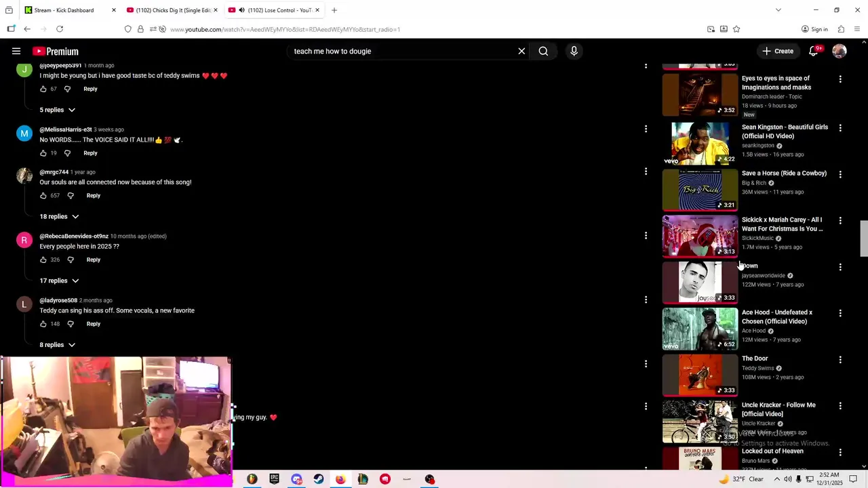The height and width of the screenshot is (488, 868).
Task: Open more options for ladyrose508 comment
Action: click(x=646, y=300)
